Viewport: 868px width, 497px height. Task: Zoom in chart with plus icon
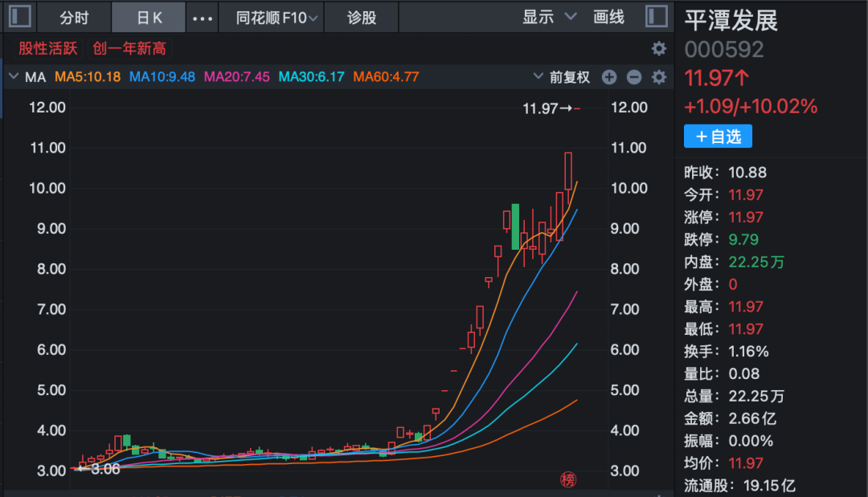[x=609, y=77]
